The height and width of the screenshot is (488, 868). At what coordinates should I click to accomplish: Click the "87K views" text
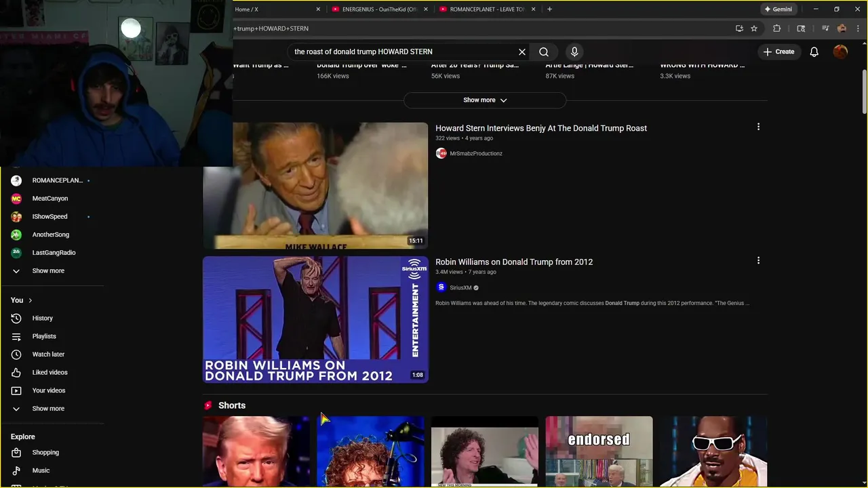coord(560,76)
